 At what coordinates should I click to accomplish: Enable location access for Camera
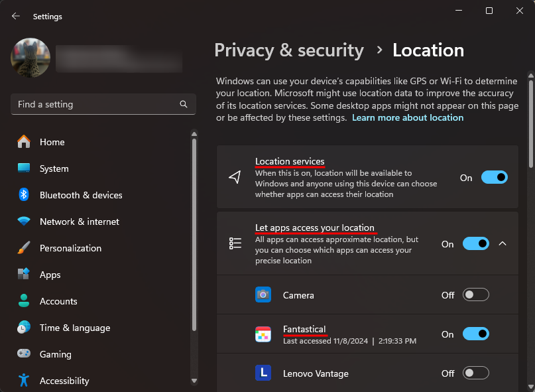point(475,295)
